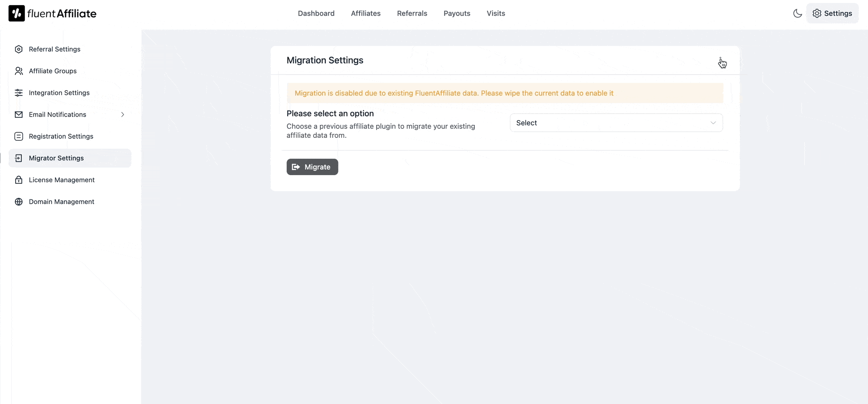Open the affiliate plugin Select dropdown

pos(615,123)
